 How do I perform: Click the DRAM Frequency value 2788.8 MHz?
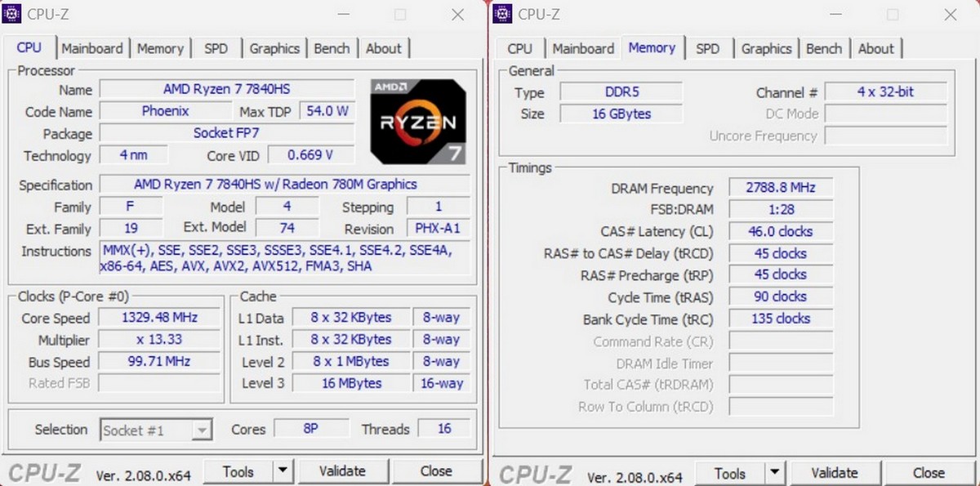(x=781, y=187)
